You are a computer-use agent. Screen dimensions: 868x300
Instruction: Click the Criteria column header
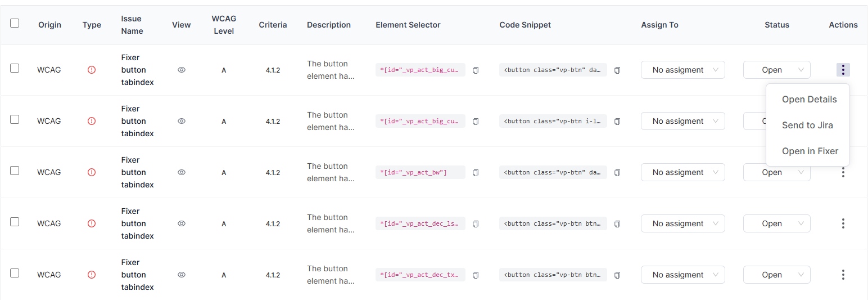273,25
